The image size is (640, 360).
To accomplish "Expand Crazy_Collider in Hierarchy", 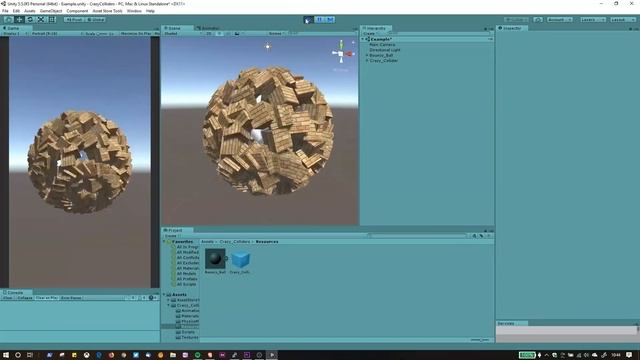I will click(367, 60).
